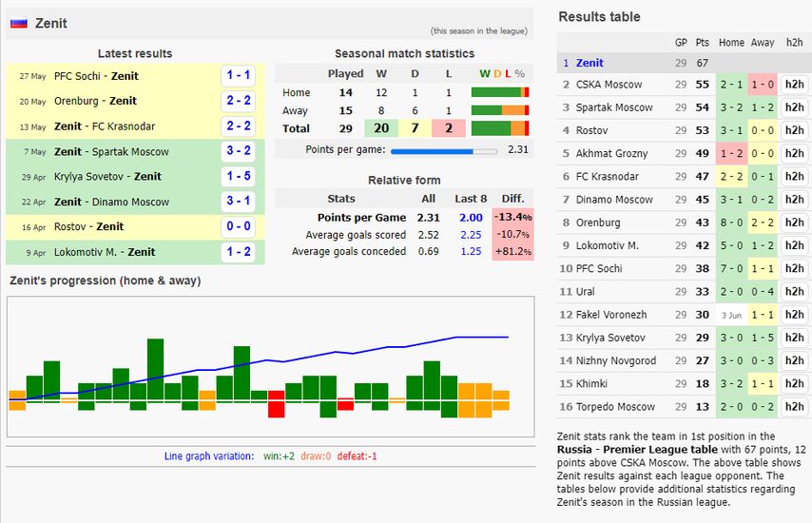812x523 pixels.
Task: Click the Last 8 points per game 2.00
Action: [471, 218]
